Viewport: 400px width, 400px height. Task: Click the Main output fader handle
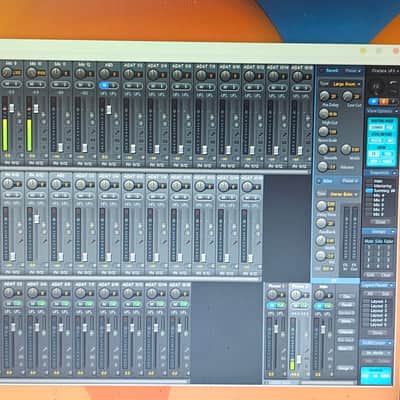(323, 329)
